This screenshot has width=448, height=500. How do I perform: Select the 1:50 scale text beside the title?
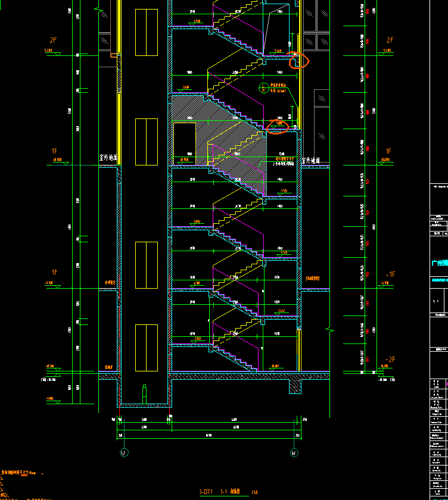254,492
